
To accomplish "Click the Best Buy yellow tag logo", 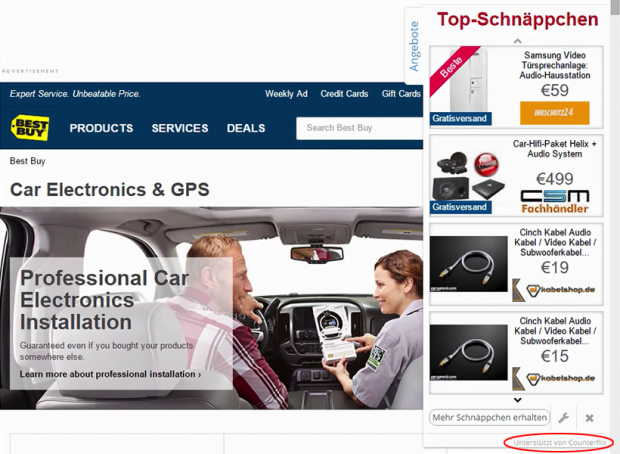I will (30, 128).
